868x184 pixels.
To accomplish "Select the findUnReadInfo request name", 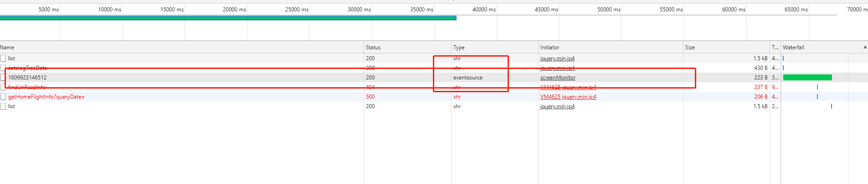I will 27,87.
